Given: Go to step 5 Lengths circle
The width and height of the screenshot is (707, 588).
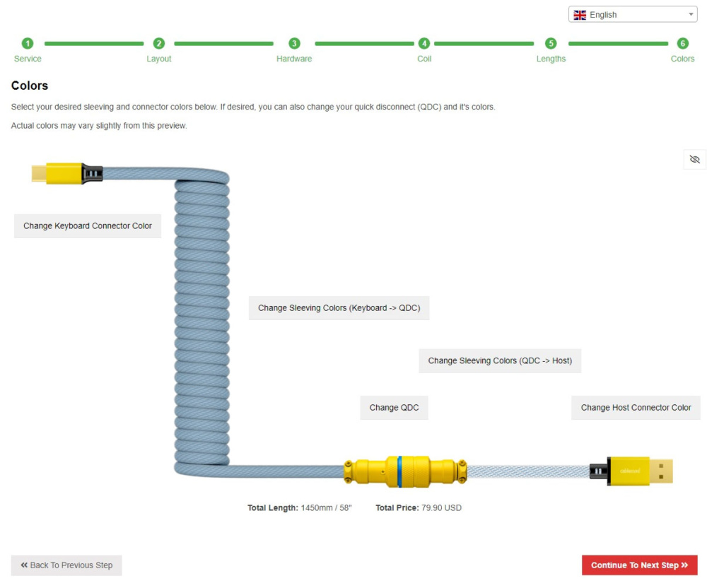Looking at the screenshot, I should [551, 43].
